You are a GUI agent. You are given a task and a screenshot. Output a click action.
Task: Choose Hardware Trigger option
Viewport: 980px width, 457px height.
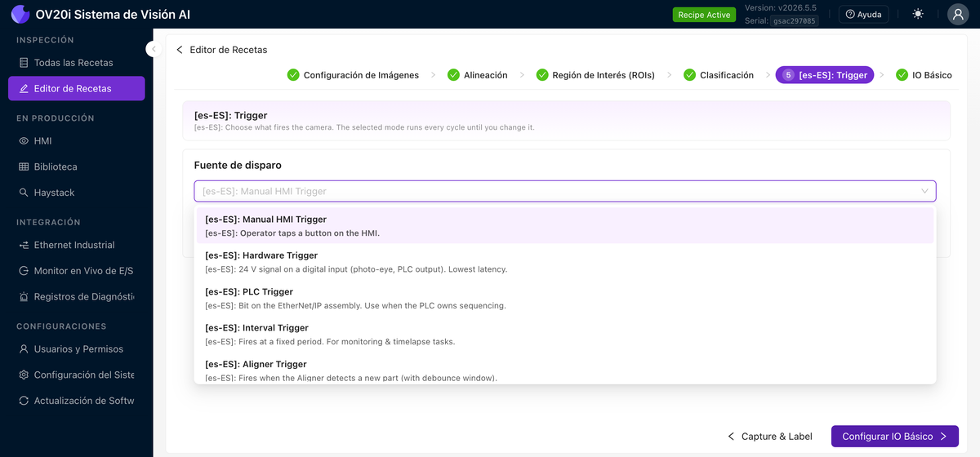pos(565,262)
